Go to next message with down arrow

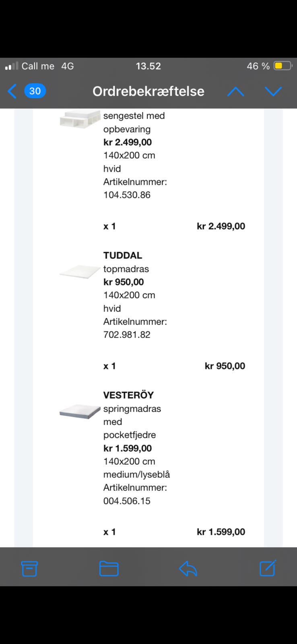click(x=273, y=92)
